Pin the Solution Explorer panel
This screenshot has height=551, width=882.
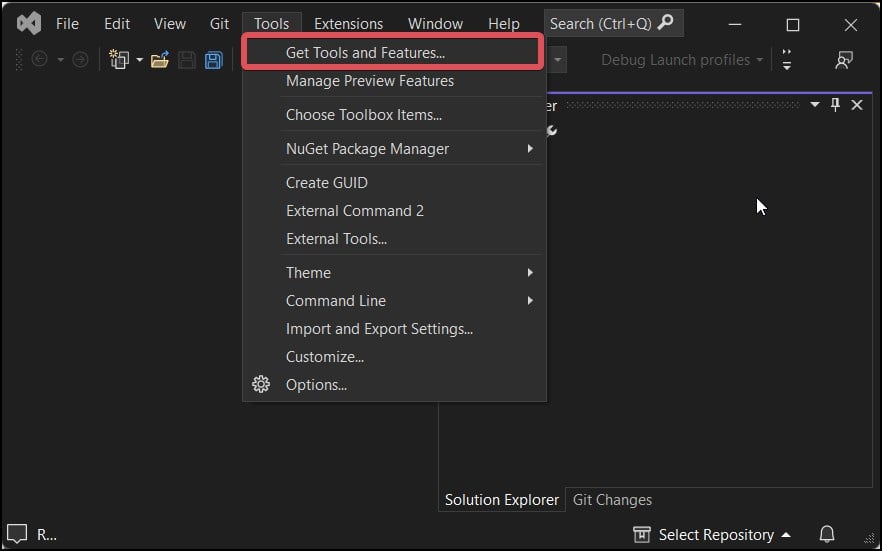click(835, 105)
